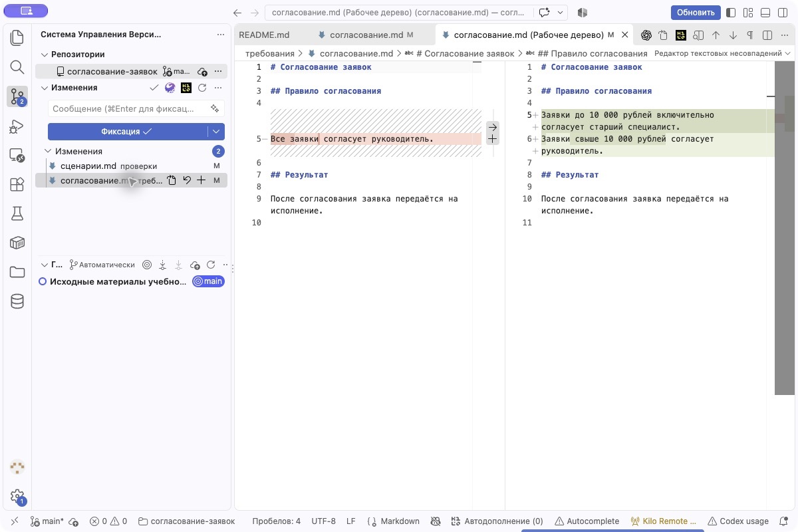Collapse the graph section chevron
798x532 pixels.
(45, 265)
